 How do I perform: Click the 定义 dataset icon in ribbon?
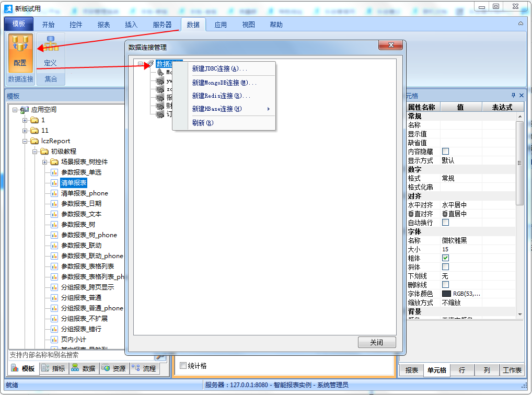[x=51, y=52]
